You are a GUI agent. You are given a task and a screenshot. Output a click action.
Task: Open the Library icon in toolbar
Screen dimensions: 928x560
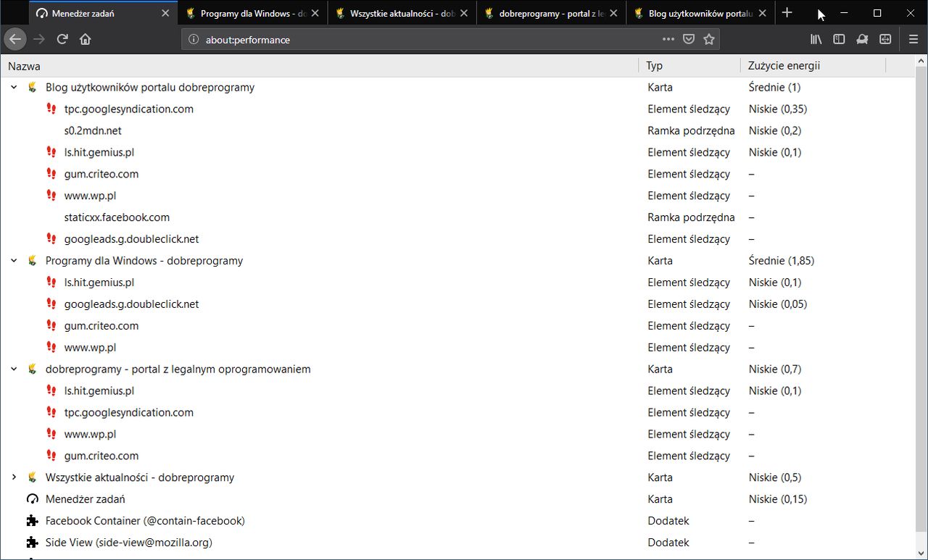(816, 39)
